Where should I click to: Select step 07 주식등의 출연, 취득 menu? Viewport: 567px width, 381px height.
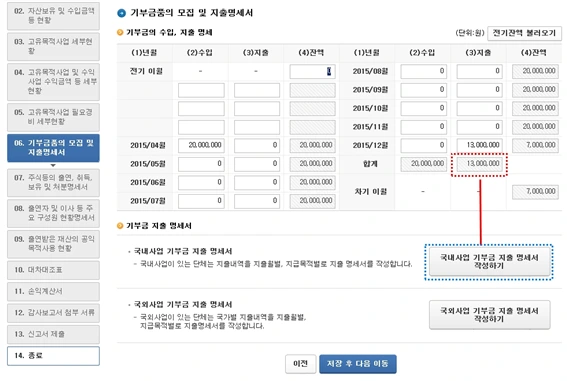tap(53, 183)
